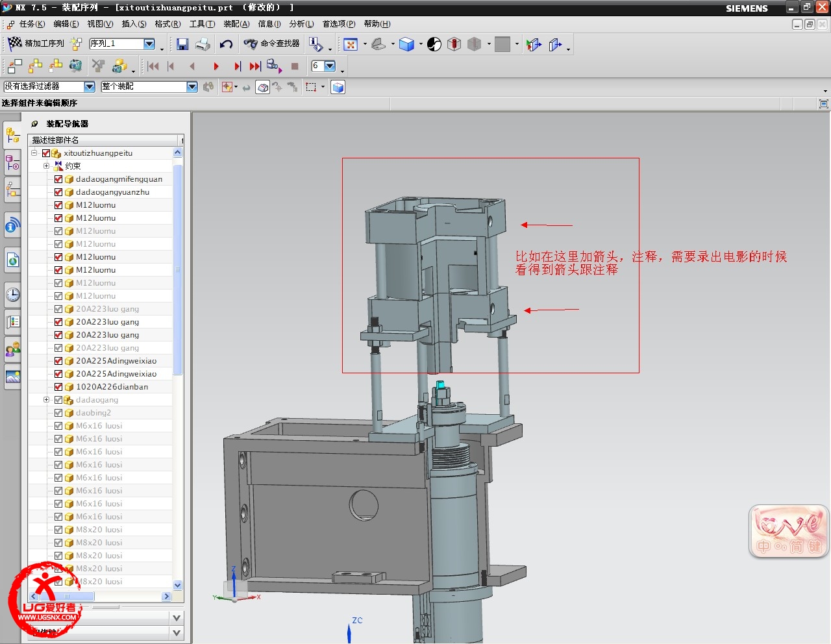
Task: Toggle checkbox for dadaogangmifengquan
Action: (x=58, y=179)
